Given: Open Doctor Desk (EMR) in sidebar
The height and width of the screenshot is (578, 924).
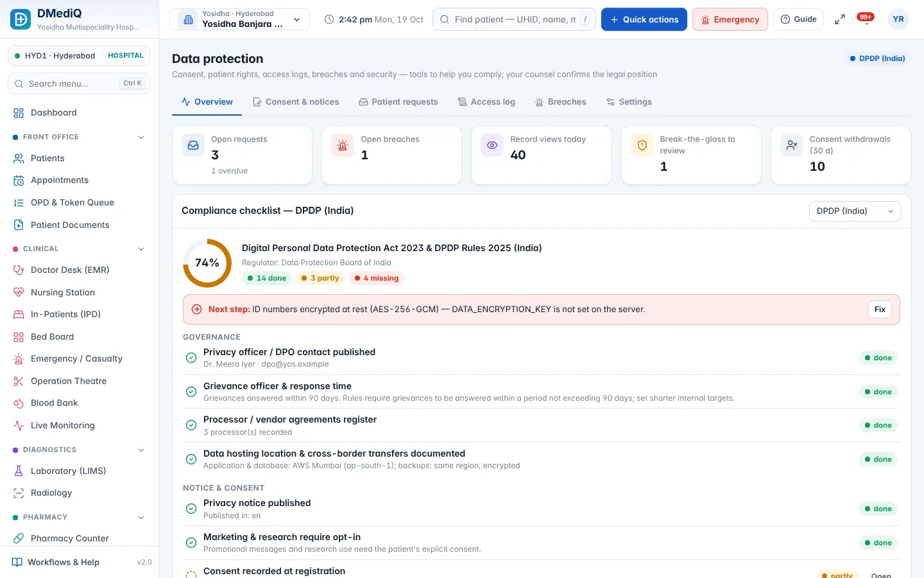Looking at the screenshot, I should (x=80, y=270).
